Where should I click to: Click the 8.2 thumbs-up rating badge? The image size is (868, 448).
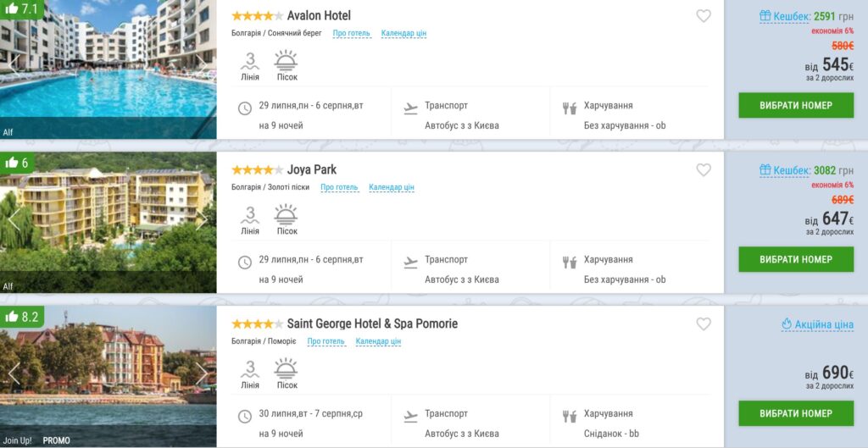pyautogui.click(x=21, y=317)
